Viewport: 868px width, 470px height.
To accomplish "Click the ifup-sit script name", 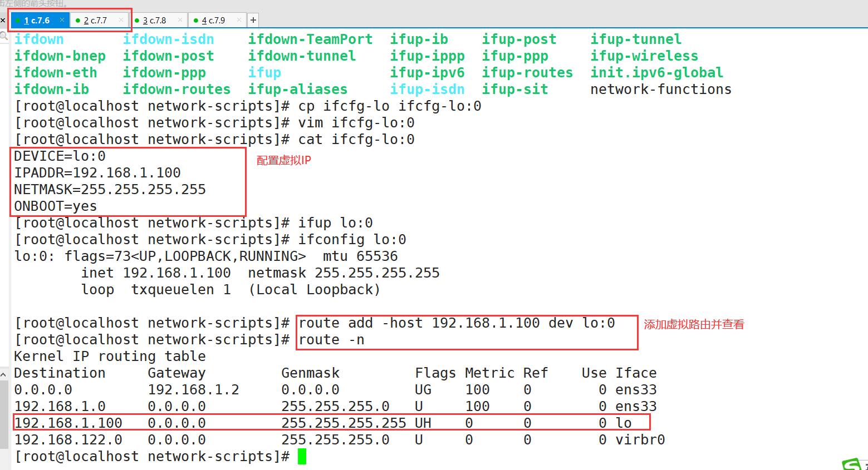I will click(x=515, y=90).
